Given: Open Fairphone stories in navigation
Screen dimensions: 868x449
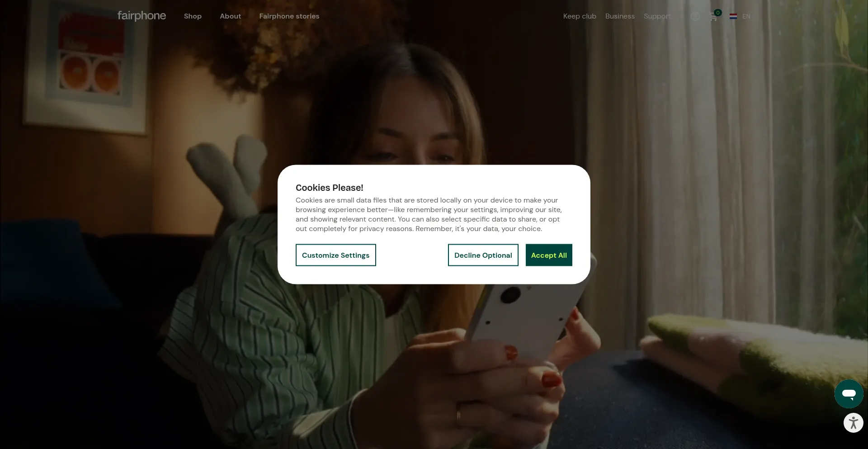Looking at the screenshot, I should click(289, 16).
